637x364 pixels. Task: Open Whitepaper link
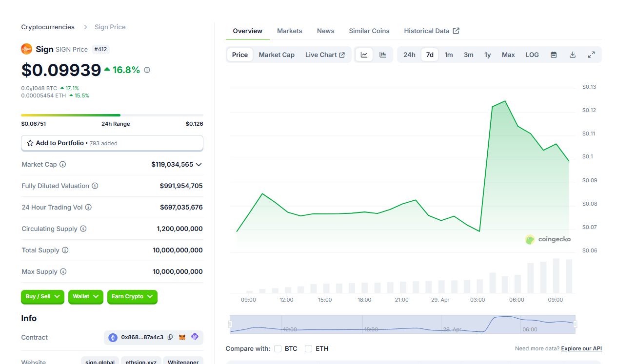(x=183, y=362)
